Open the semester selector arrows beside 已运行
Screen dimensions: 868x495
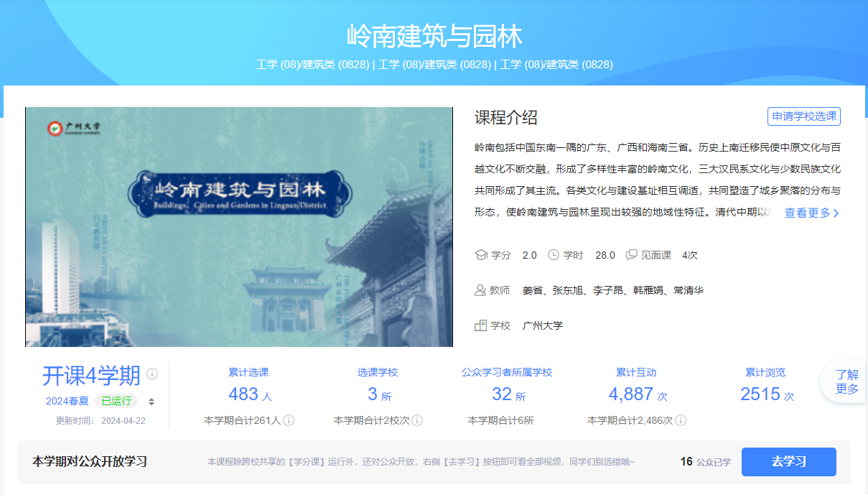click(x=151, y=402)
